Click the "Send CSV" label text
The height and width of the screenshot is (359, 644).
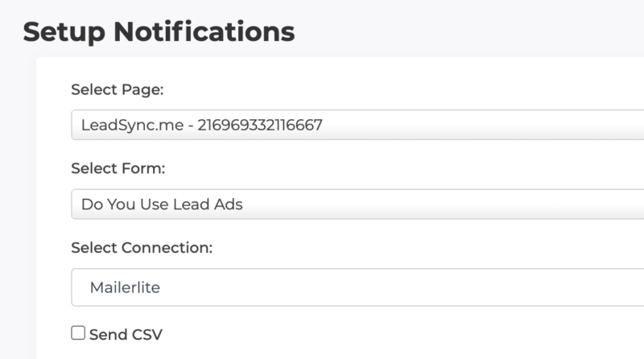tap(126, 334)
